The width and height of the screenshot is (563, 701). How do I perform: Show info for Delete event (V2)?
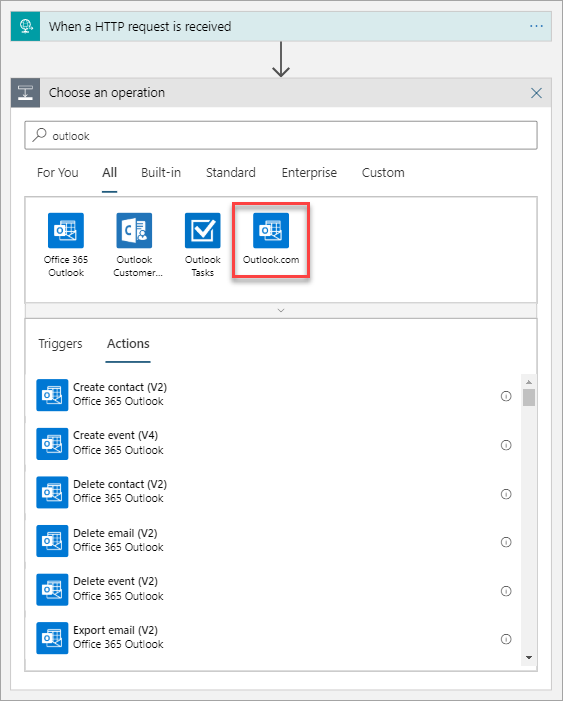pos(506,591)
